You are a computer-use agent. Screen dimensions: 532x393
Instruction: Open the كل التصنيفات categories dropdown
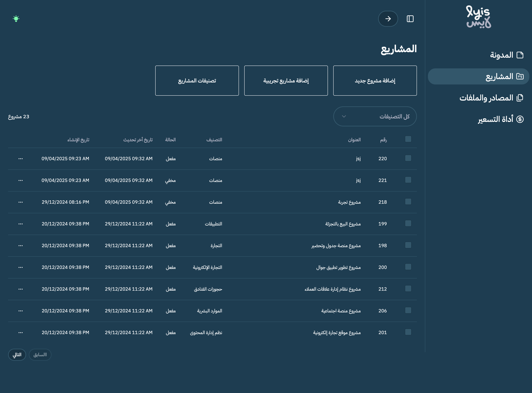(375, 116)
